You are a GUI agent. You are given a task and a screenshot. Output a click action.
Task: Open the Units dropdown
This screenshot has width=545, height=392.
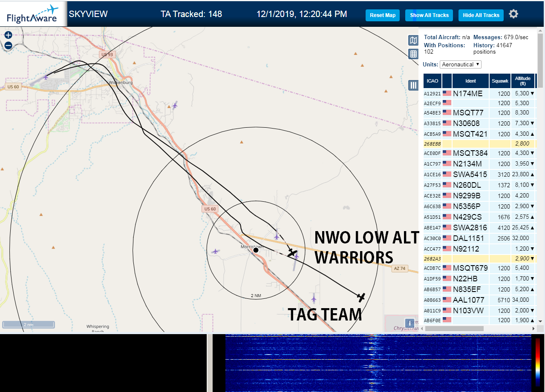pos(461,64)
